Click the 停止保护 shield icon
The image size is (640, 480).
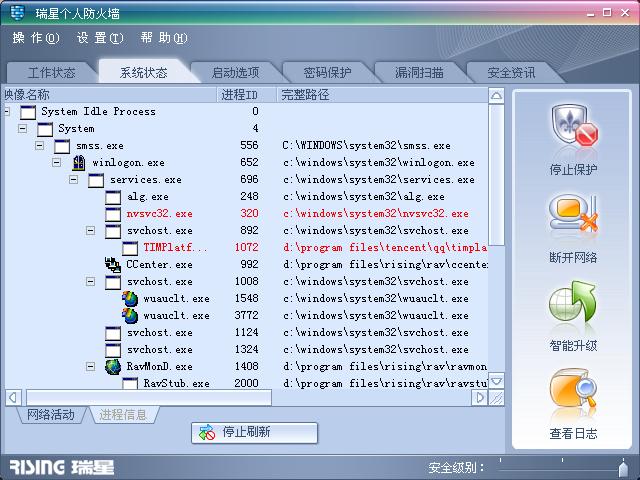pos(574,127)
